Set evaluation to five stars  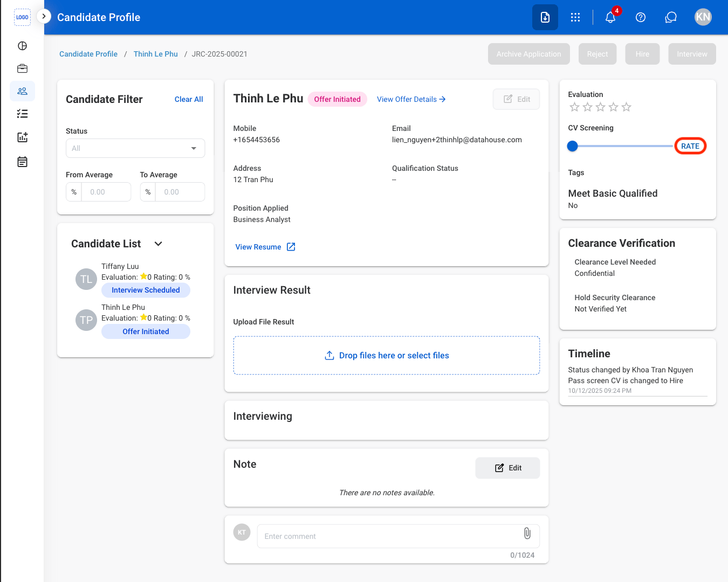(626, 107)
